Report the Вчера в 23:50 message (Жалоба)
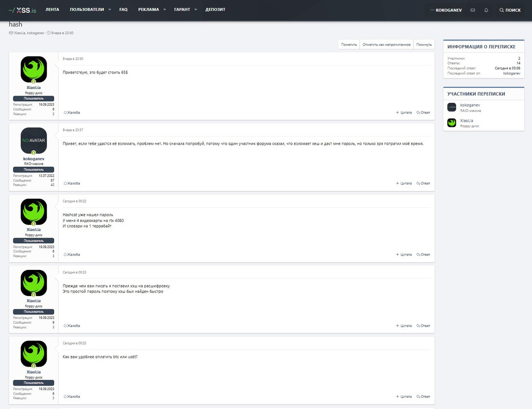Screen dimensions: 532x409 click(72, 112)
